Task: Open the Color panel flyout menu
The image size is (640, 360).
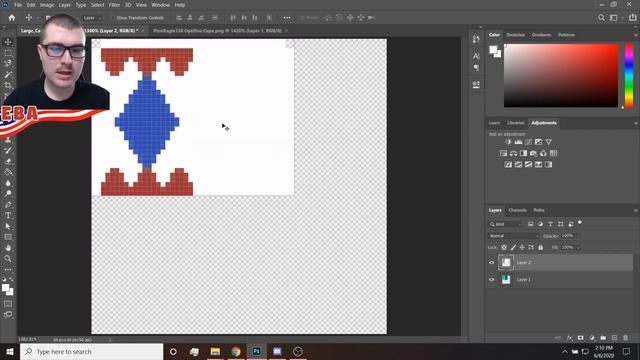Action: (x=636, y=35)
